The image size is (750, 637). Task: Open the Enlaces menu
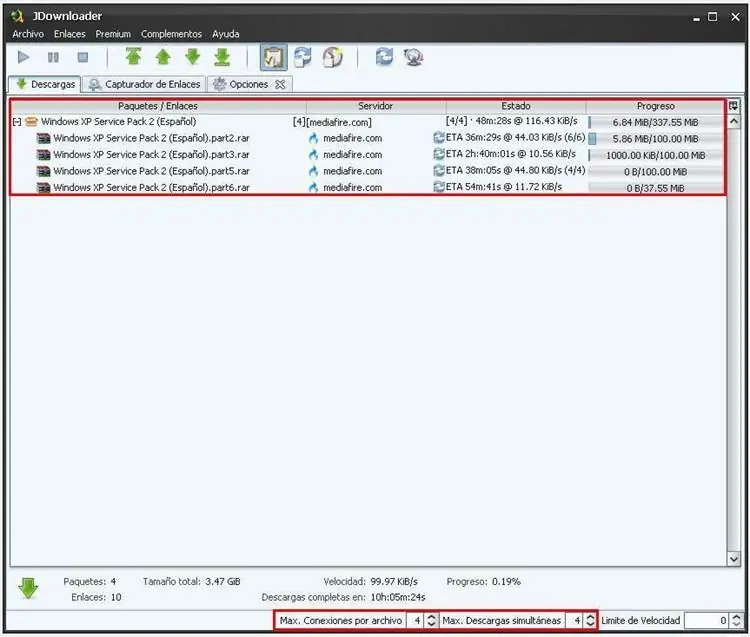coord(70,34)
